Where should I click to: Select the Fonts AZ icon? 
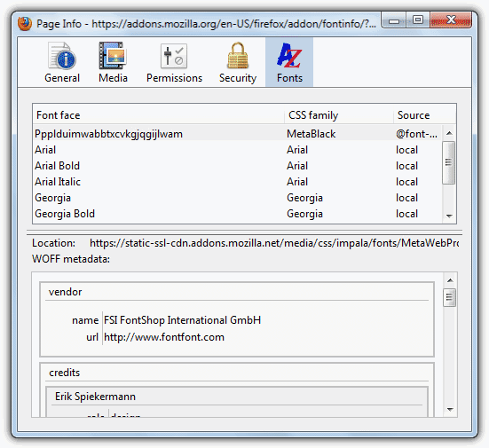pyautogui.click(x=289, y=56)
